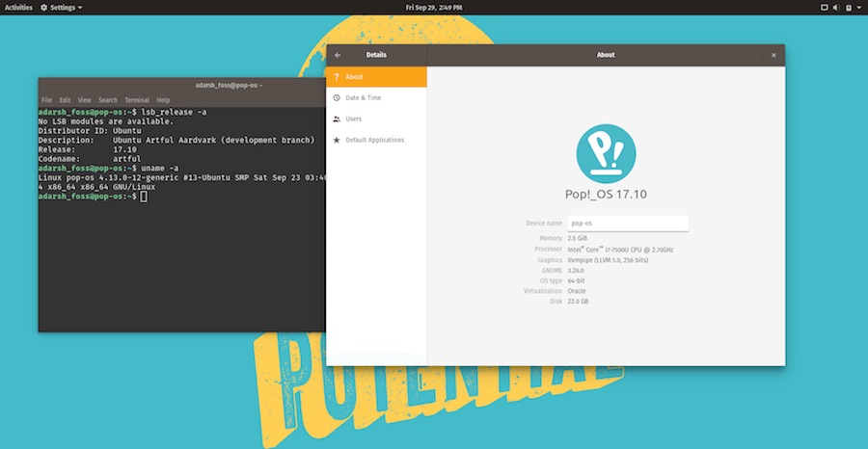Open the system menu dropdown arrow
The height and width of the screenshot is (449, 868).
[858, 8]
